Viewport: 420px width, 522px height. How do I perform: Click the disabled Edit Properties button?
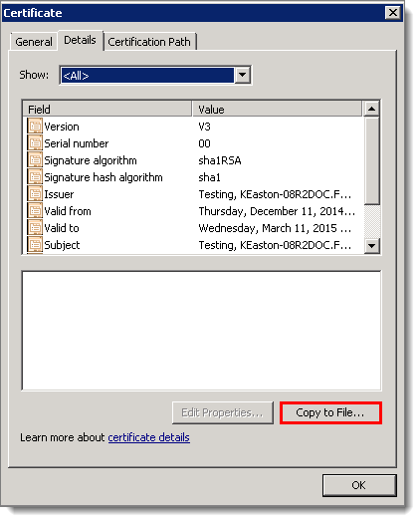coord(223,412)
